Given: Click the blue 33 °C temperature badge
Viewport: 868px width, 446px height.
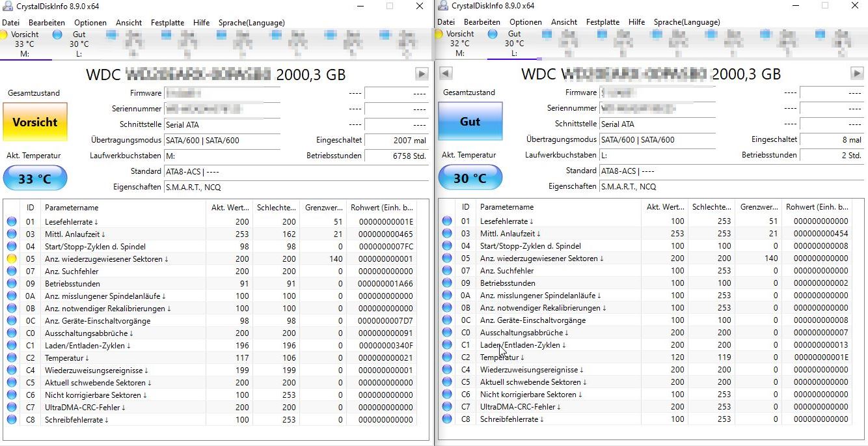Looking at the screenshot, I should 35,177.
